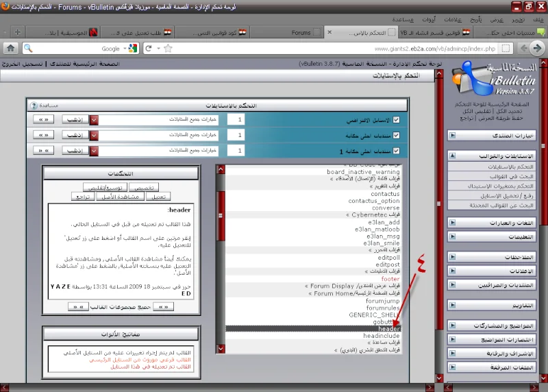Viewport: 548px width, 392px height.
Task: Collapse the الإستايلات والقوالب sidebar section
Action: (452, 156)
